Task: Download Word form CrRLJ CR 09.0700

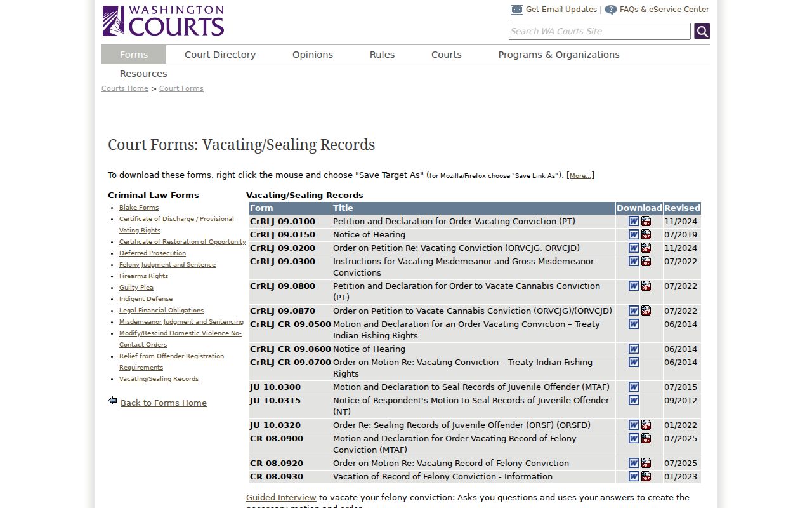Action: click(634, 362)
